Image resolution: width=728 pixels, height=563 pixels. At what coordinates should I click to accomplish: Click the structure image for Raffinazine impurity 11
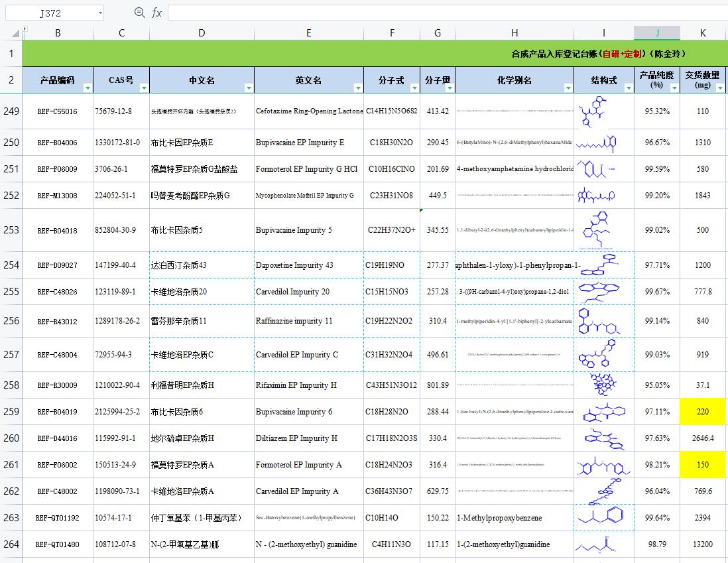tap(599, 321)
